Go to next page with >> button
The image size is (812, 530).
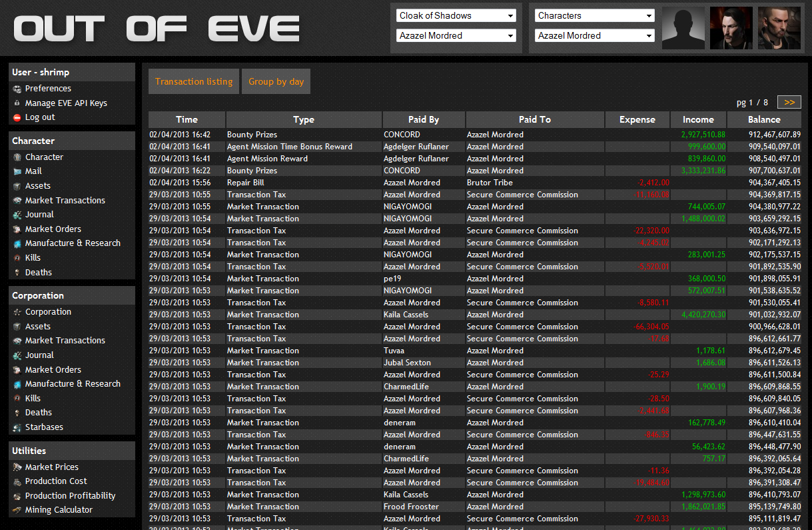789,102
